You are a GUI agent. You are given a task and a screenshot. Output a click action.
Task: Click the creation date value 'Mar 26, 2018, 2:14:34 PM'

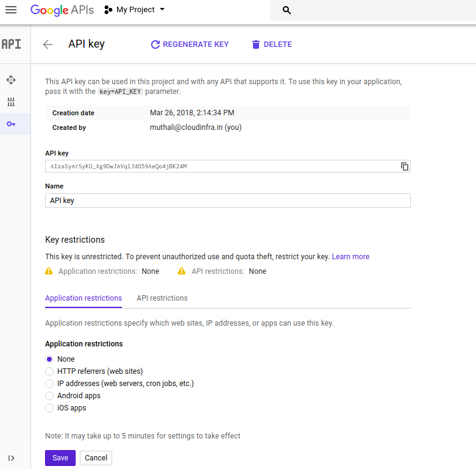(x=192, y=113)
